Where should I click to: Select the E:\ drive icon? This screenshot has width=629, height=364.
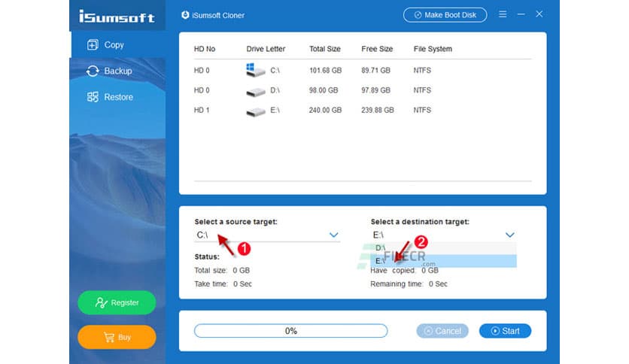(256, 111)
